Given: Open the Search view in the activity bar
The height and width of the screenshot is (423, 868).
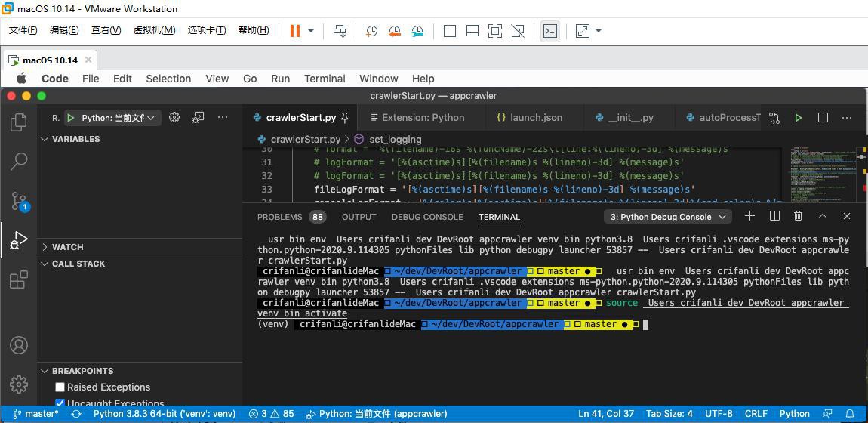Looking at the screenshot, I should click(x=19, y=161).
